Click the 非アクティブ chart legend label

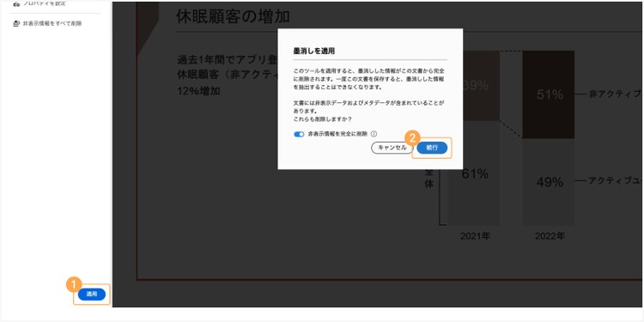(x=616, y=94)
